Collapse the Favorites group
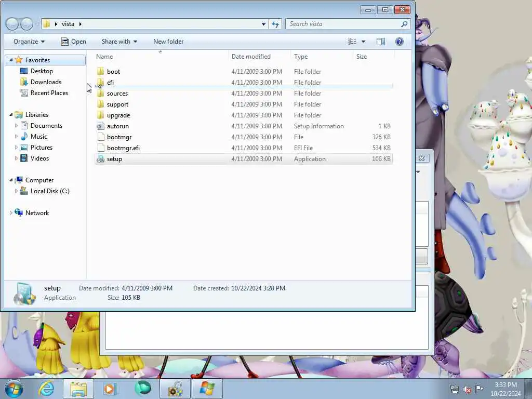 click(11, 60)
